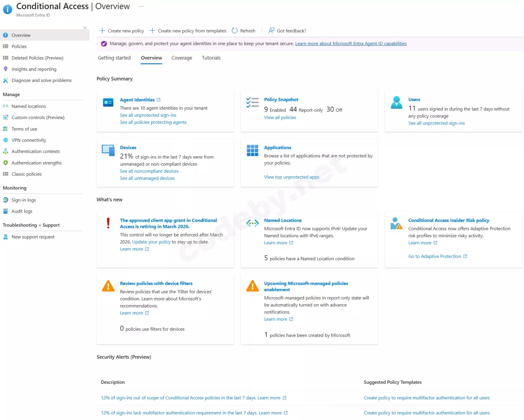
Task: Click the Got feedback icon
Action: [271, 31]
